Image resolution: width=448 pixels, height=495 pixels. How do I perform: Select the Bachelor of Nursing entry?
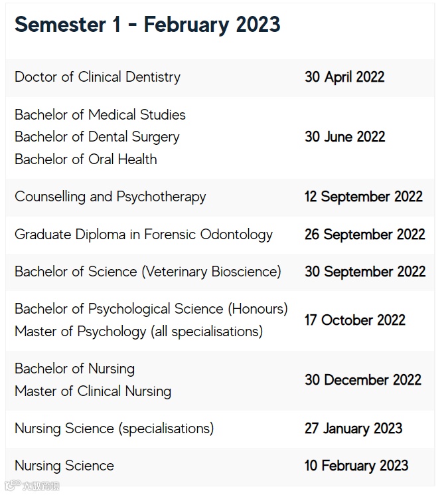coord(74,369)
